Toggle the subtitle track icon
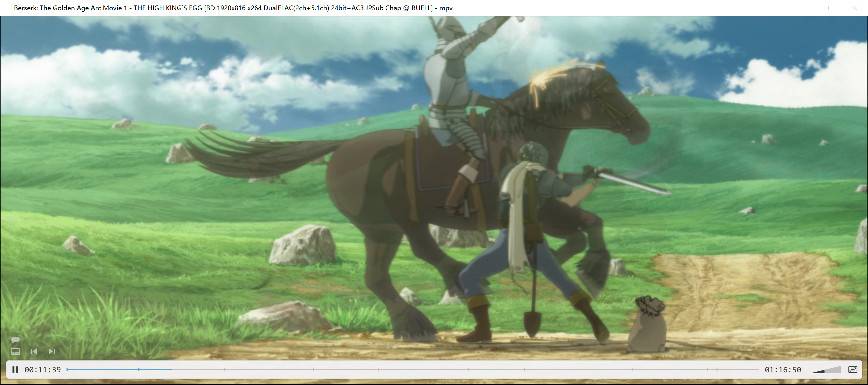 pyautogui.click(x=15, y=352)
